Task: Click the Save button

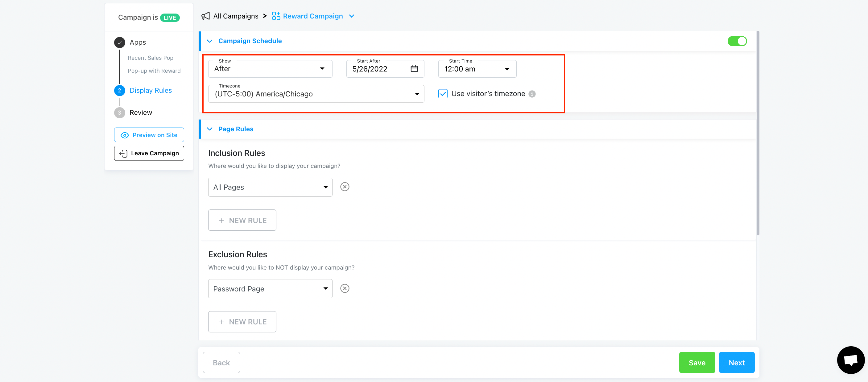Action: tap(697, 363)
